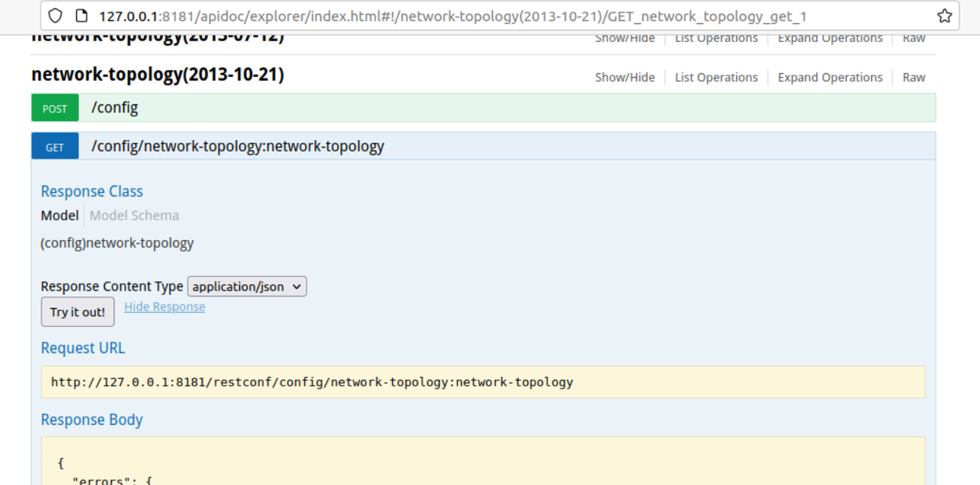Click the green POST method badge
This screenshot has height=485, width=980.
pyautogui.click(x=55, y=108)
